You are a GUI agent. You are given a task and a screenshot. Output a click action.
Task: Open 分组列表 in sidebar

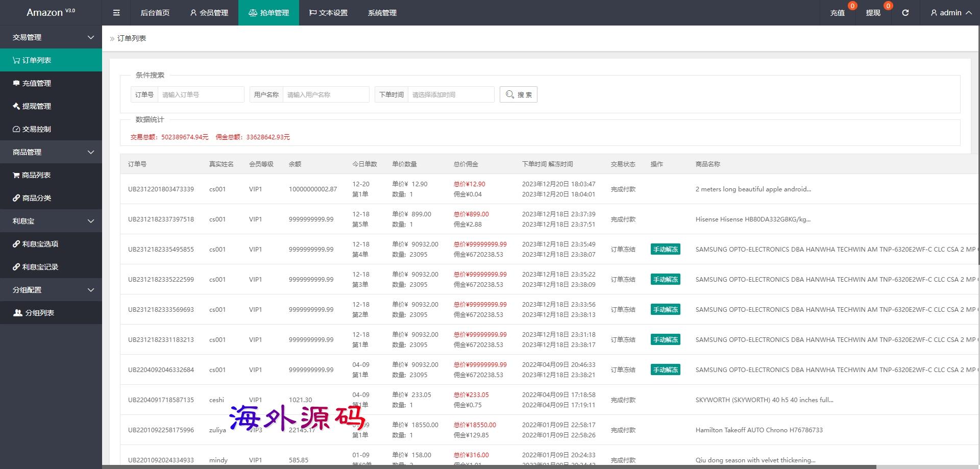point(51,313)
